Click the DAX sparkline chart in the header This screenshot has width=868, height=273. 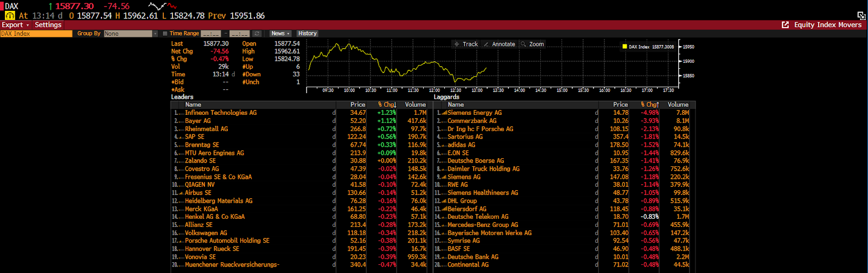pyautogui.click(x=162, y=6)
